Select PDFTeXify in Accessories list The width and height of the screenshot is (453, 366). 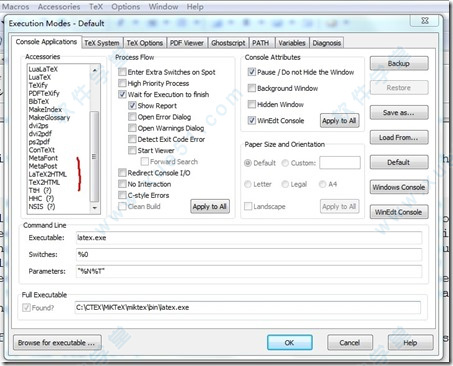click(44, 93)
